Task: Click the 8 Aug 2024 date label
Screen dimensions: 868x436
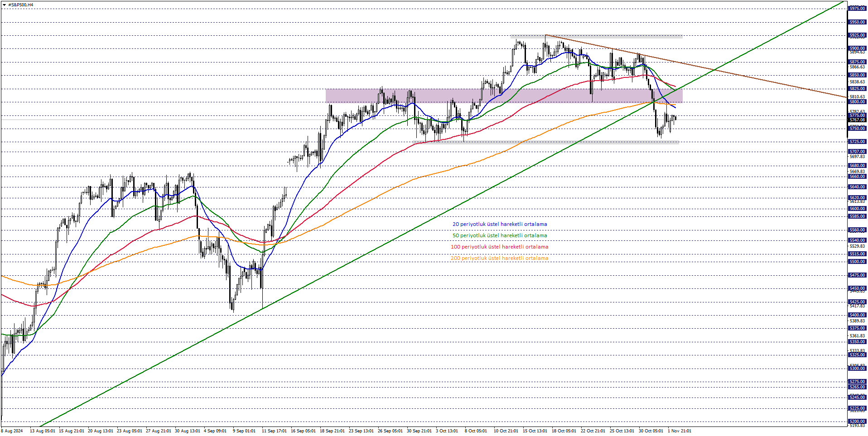Action: pos(12,431)
